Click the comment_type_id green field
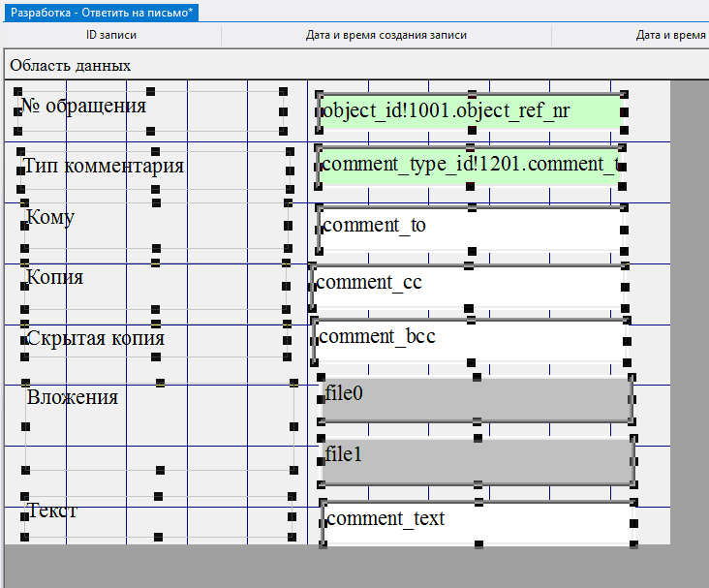 [470, 165]
